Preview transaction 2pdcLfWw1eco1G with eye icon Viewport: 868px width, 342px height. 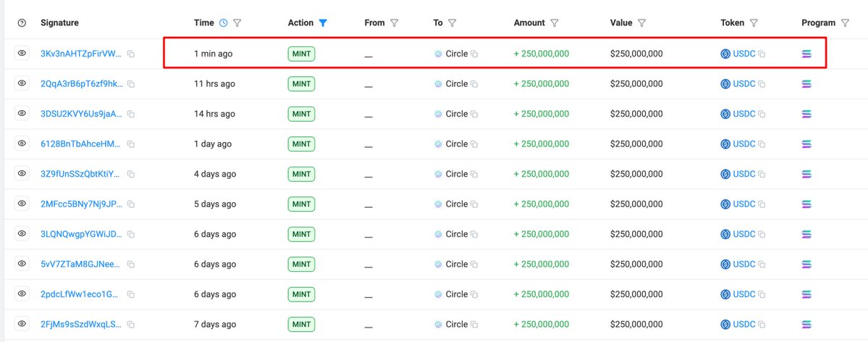coord(22,293)
